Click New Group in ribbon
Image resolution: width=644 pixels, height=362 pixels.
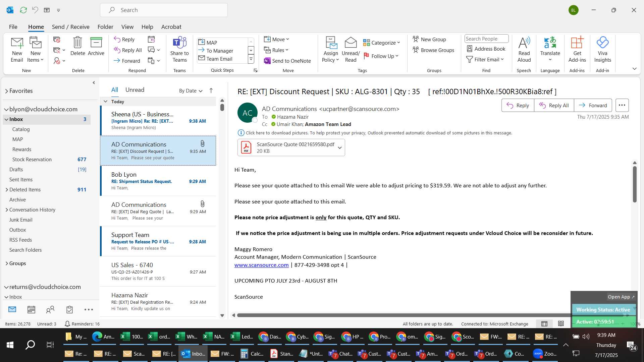(x=429, y=39)
